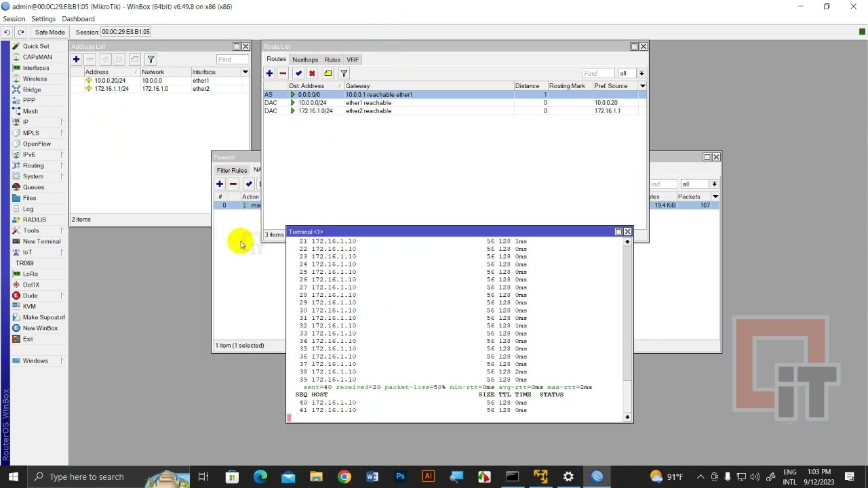Sort by Distance column header
Screen dimensions: 868x488
[x=530, y=86]
